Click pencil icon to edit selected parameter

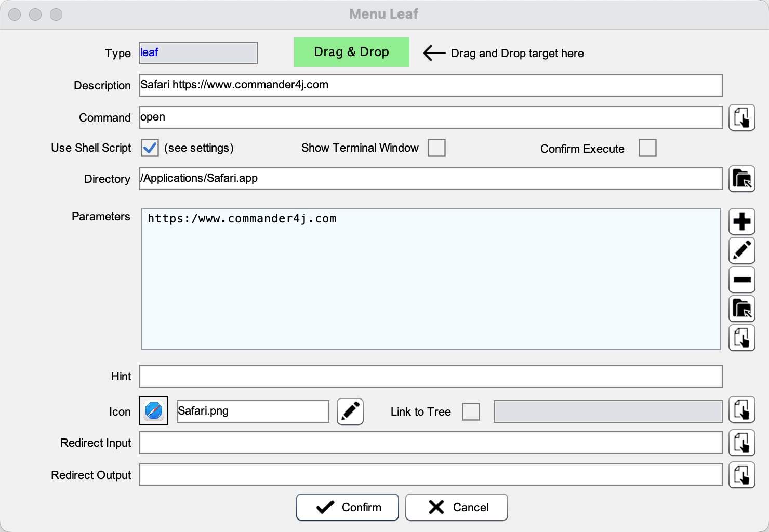tap(741, 251)
